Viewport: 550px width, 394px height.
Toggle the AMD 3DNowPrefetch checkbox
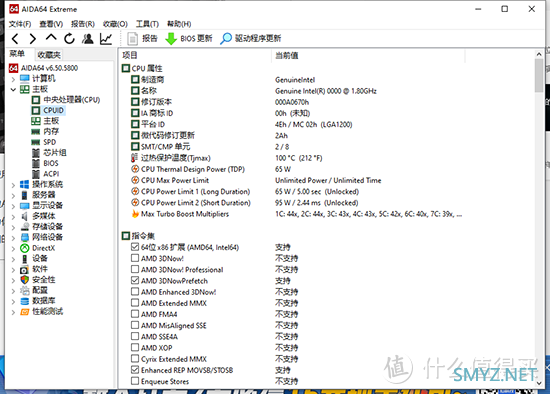135,280
